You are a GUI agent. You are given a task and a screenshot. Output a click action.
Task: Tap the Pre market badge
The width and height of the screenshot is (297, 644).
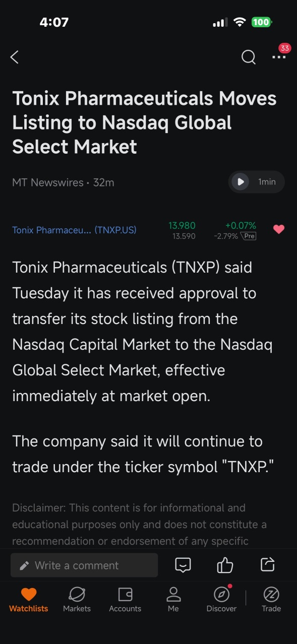[249, 236]
